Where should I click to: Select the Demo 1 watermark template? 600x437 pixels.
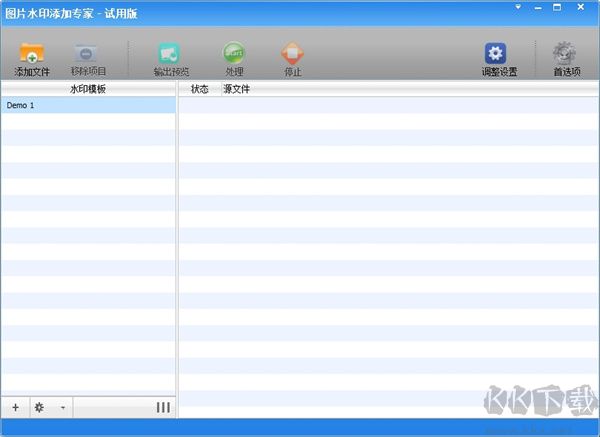click(x=88, y=105)
